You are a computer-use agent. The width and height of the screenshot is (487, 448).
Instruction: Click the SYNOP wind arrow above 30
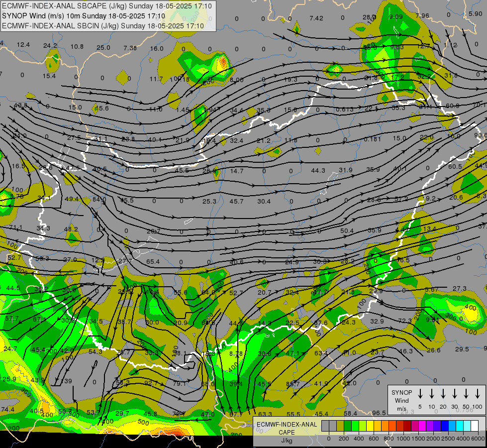(455, 394)
